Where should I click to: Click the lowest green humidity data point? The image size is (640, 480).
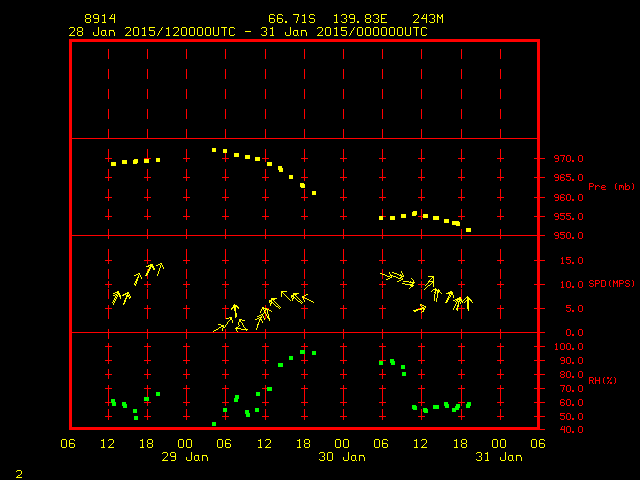(x=214, y=424)
